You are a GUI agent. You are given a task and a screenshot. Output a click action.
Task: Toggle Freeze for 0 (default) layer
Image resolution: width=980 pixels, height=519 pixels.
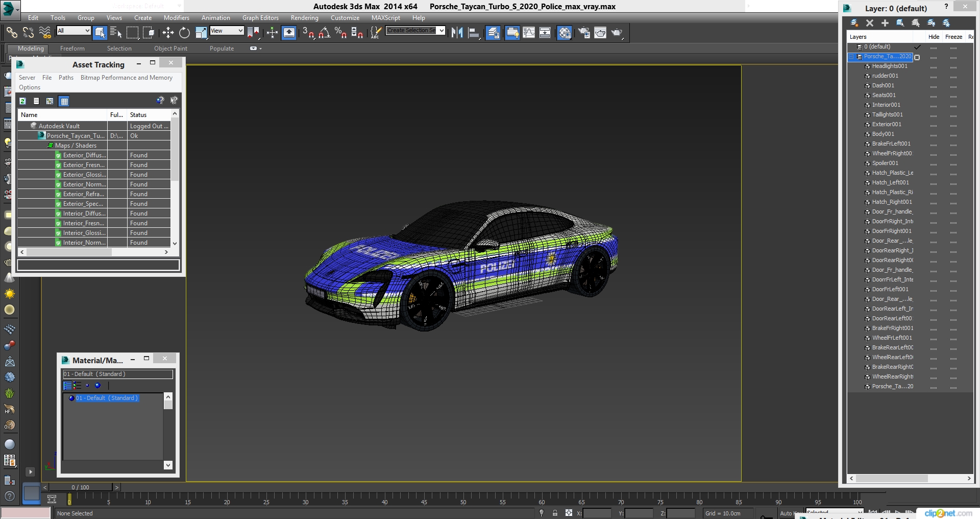[x=953, y=47]
